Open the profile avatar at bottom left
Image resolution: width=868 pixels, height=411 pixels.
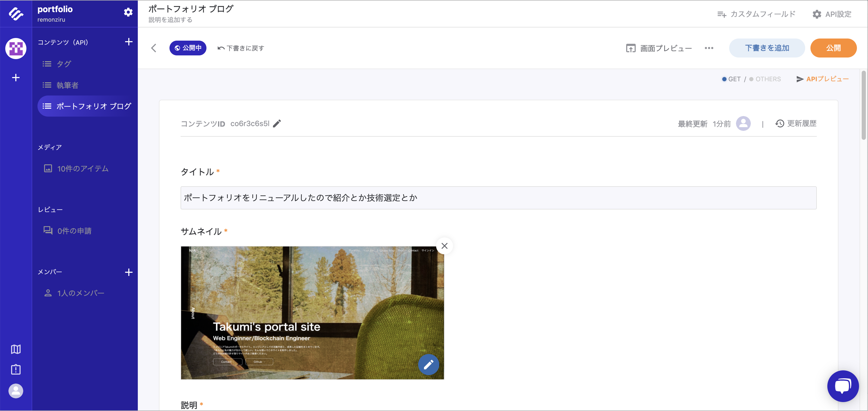pyautogui.click(x=16, y=391)
